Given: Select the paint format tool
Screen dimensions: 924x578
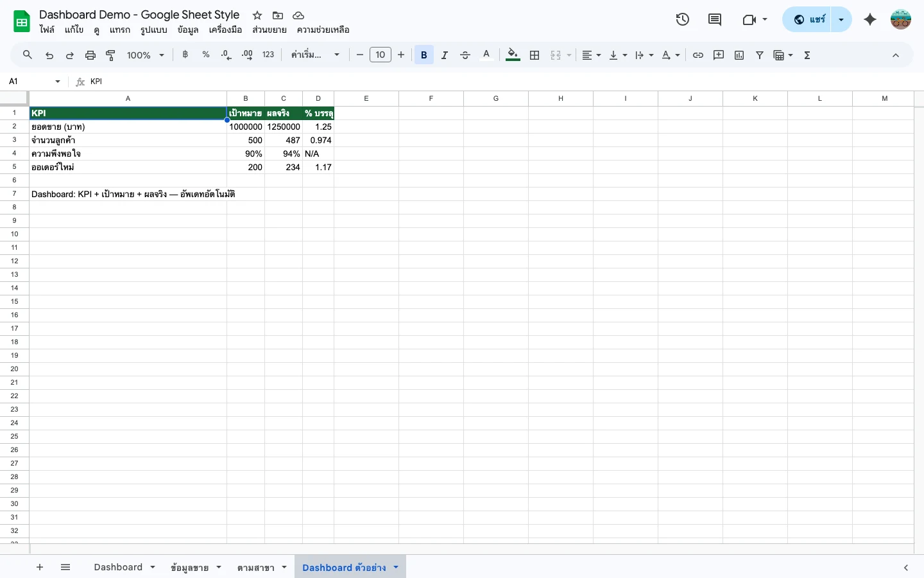Looking at the screenshot, I should pos(110,55).
